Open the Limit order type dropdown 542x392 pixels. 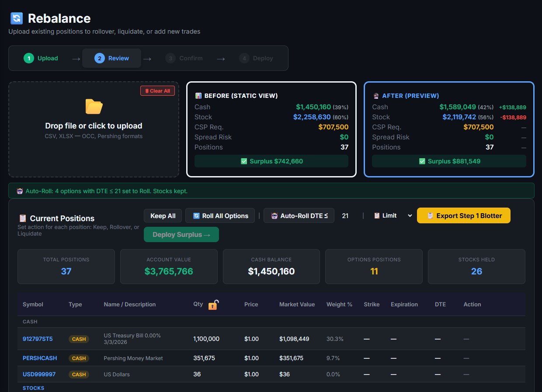point(392,215)
